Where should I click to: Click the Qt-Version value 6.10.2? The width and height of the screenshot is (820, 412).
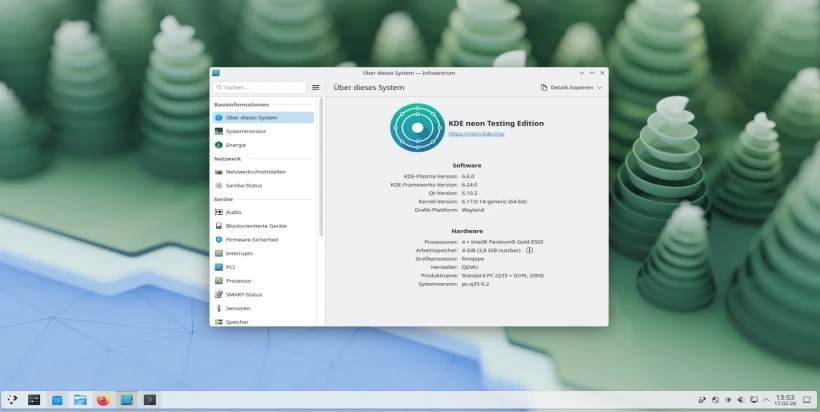coord(469,193)
